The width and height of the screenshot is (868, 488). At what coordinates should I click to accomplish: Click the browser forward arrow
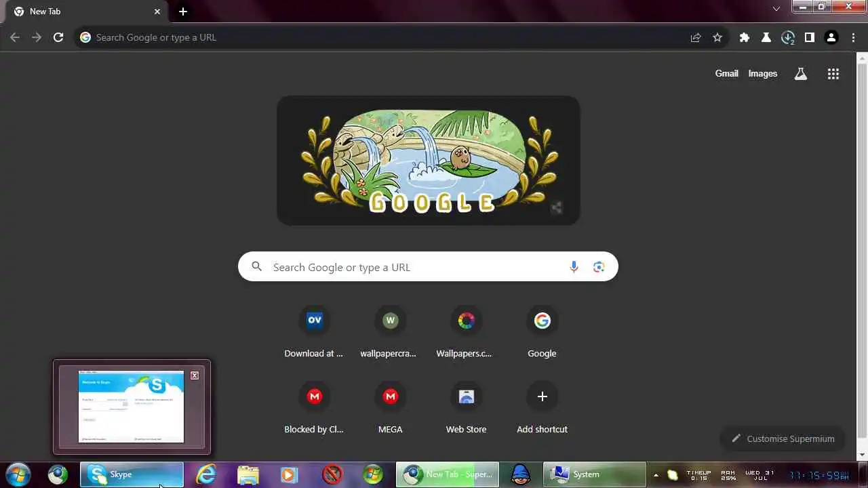37,37
